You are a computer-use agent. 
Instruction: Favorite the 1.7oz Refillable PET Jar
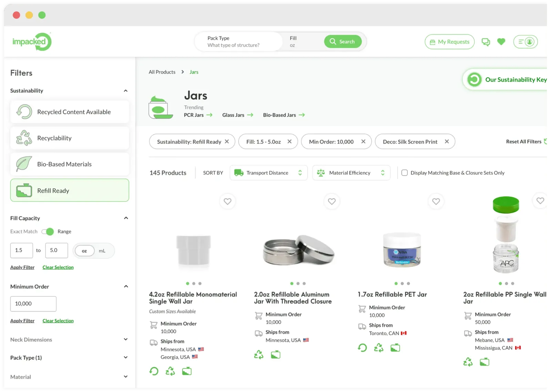point(436,201)
